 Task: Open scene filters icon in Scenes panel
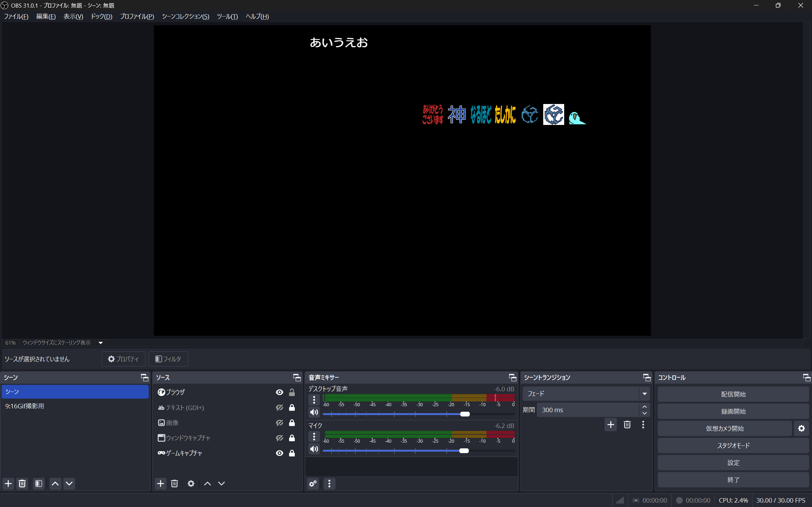(x=39, y=484)
